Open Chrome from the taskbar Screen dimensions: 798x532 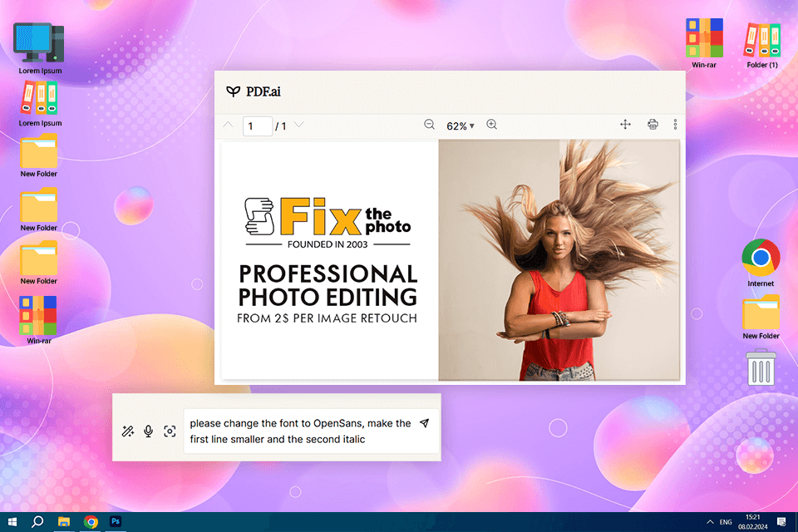pos(91,522)
